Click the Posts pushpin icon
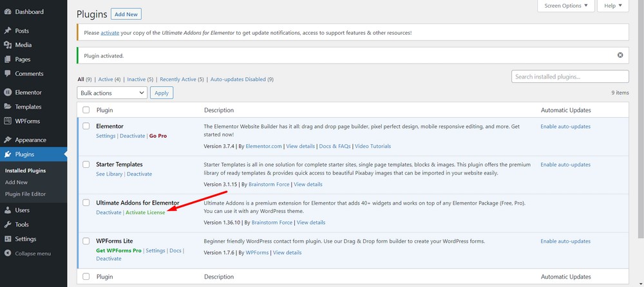This screenshot has height=287, width=644. 7,31
